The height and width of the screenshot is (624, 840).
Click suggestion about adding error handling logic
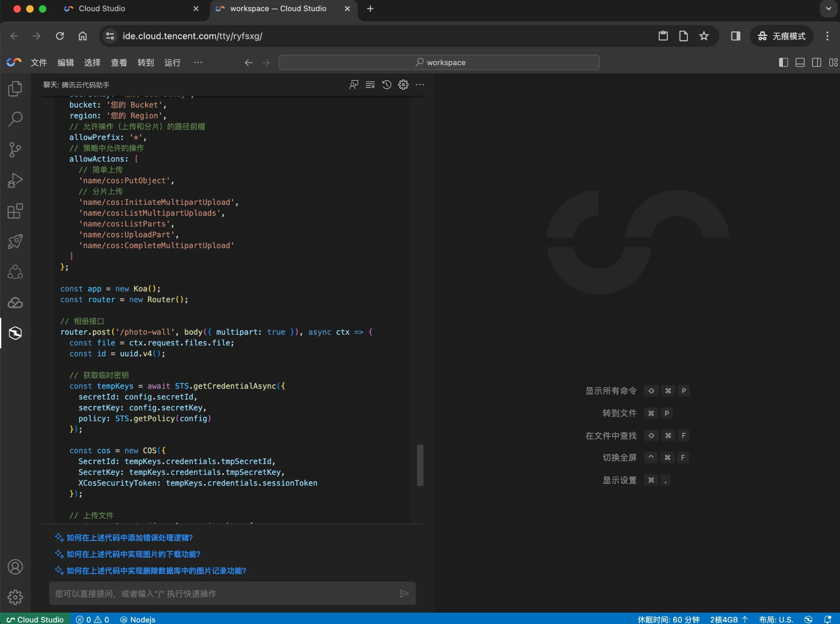click(129, 538)
